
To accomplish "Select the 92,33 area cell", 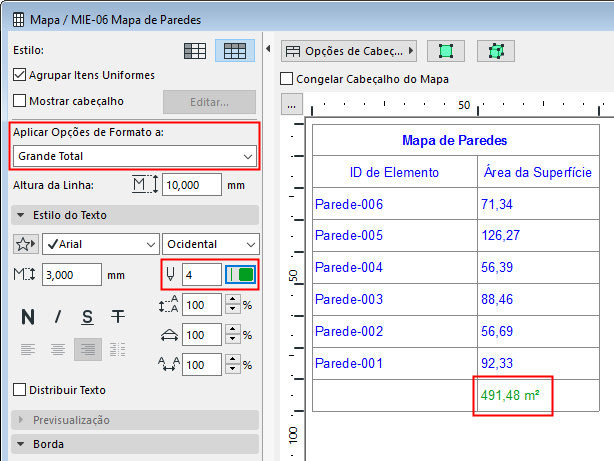I will tap(538, 363).
